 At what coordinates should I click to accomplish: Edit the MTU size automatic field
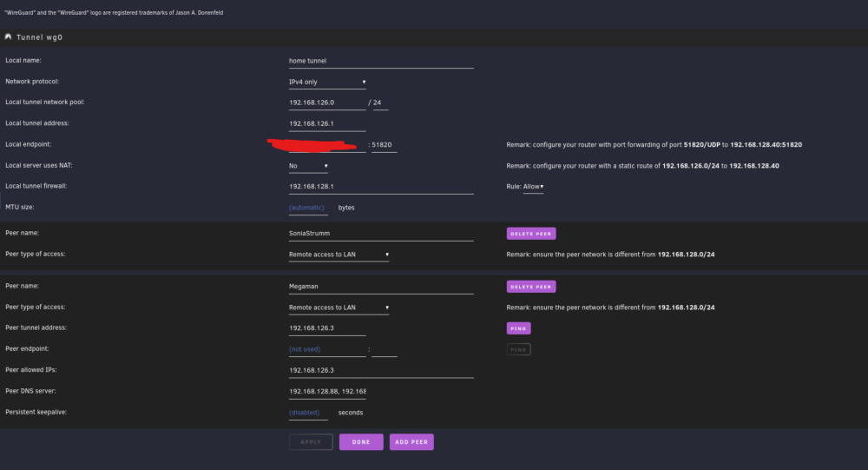[308, 208]
